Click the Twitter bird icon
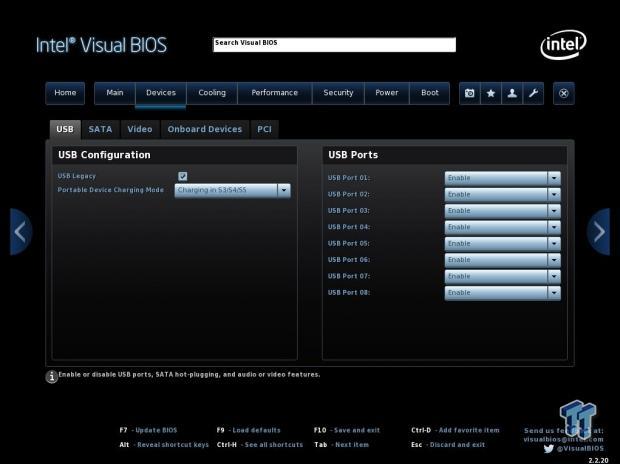Screen dimensions: 620x464 (x=548, y=449)
